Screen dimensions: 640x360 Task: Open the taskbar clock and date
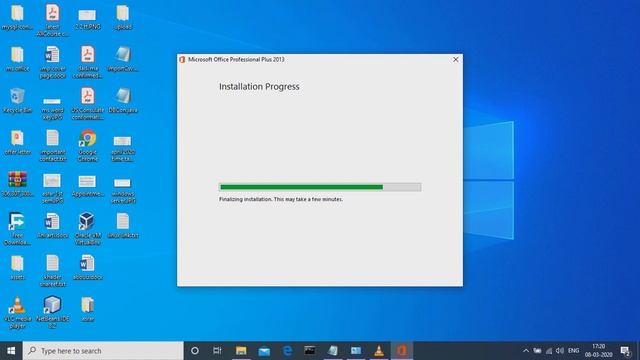coord(598,351)
